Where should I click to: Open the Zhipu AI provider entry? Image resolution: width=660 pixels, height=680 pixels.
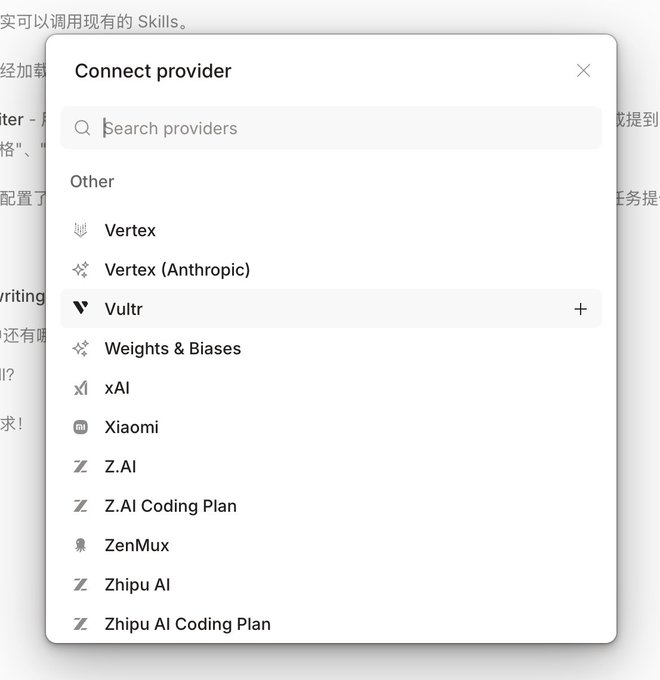click(x=138, y=585)
